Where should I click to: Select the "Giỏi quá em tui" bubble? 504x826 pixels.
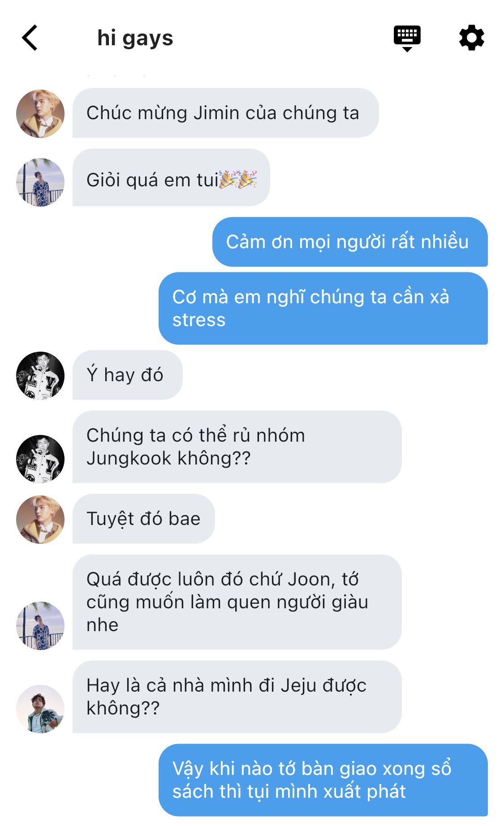pos(171,177)
